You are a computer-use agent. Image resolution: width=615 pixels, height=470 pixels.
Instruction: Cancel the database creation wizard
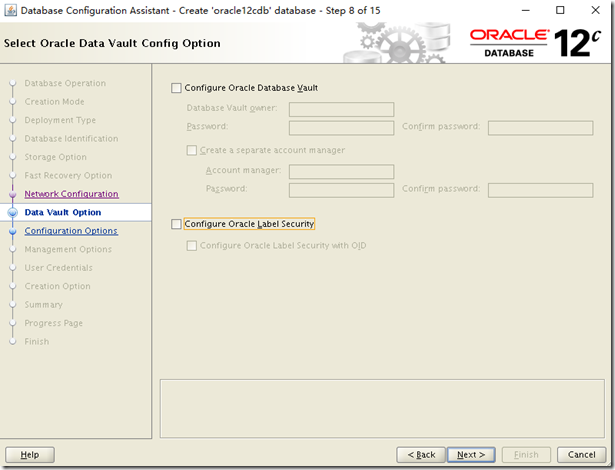click(582, 455)
